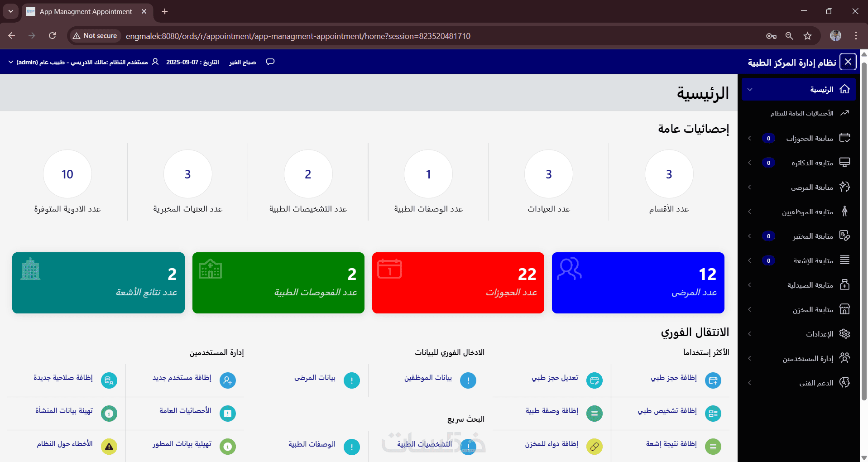Expand the إدارة المستخدمين chevron arrow

(750, 358)
